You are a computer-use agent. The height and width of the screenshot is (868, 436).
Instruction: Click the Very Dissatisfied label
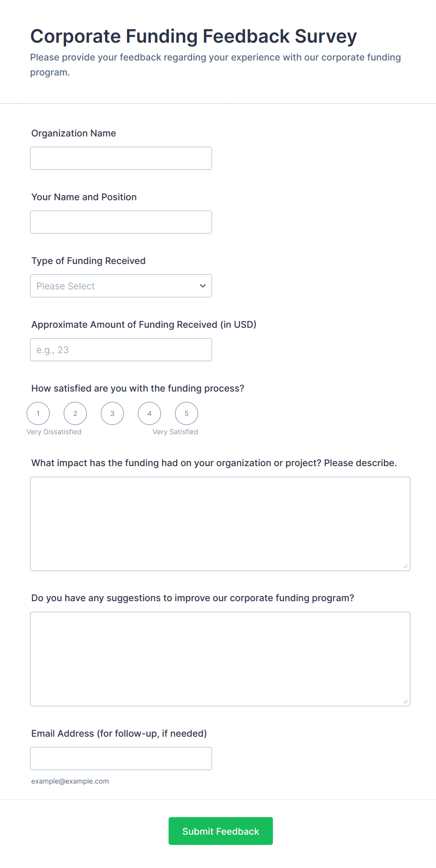54,432
